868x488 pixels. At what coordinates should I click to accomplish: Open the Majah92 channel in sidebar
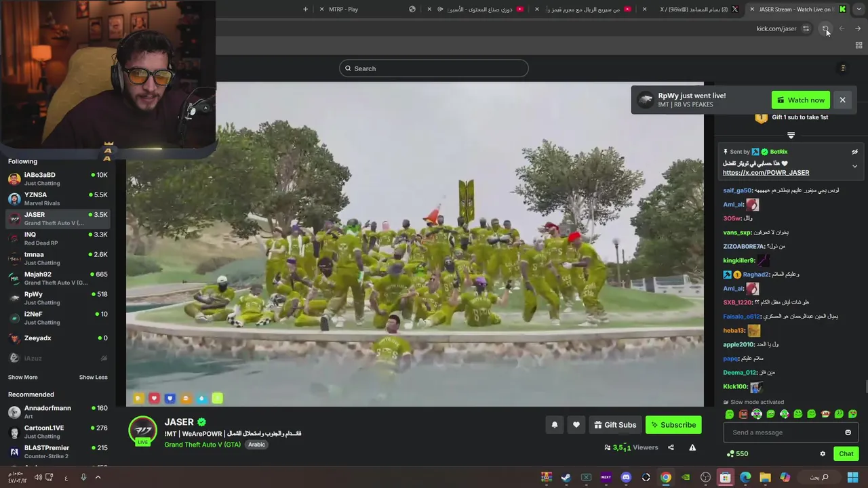pyautogui.click(x=58, y=278)
